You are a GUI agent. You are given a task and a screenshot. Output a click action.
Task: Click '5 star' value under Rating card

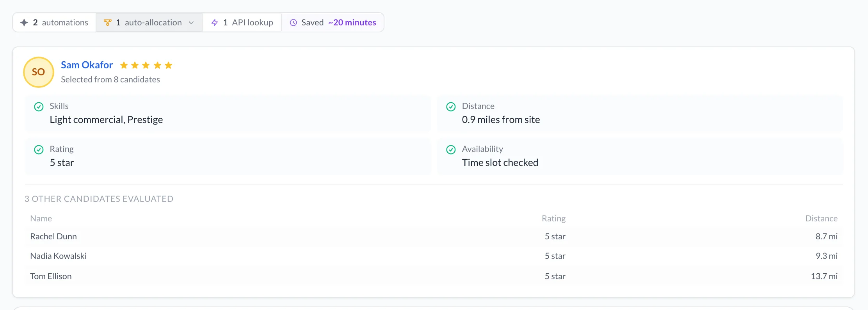click(x=62, y=162)
